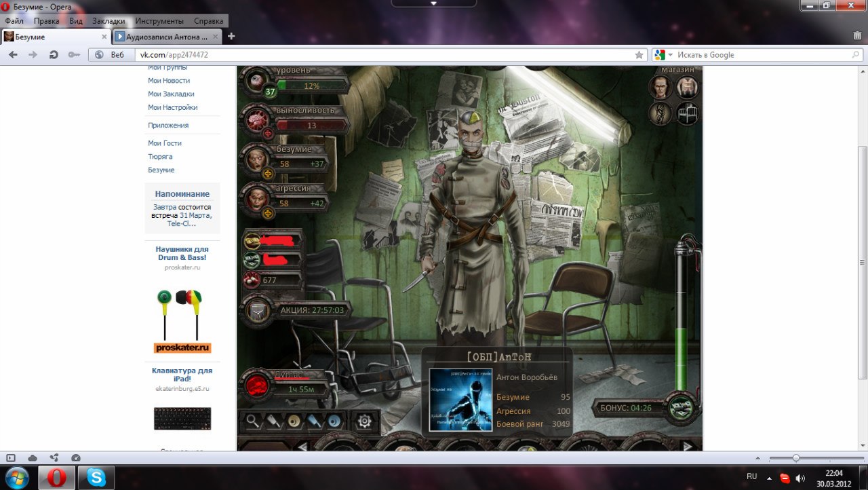Toggle the Opera panels button

click(11, 458)
